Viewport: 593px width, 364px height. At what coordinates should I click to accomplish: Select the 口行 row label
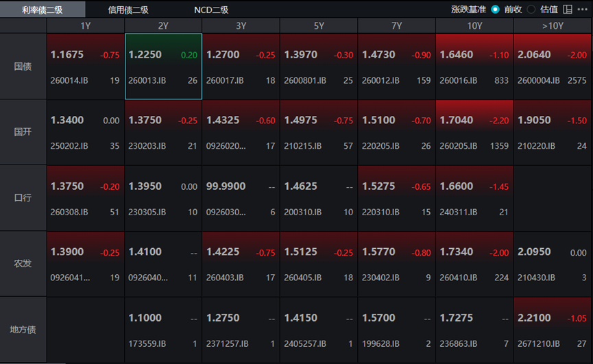(23, 197)
